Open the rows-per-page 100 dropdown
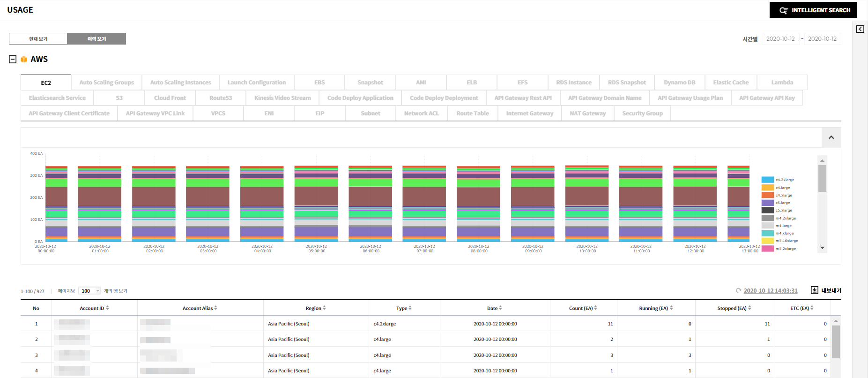 pyautogui.click(x=89, y=291)
